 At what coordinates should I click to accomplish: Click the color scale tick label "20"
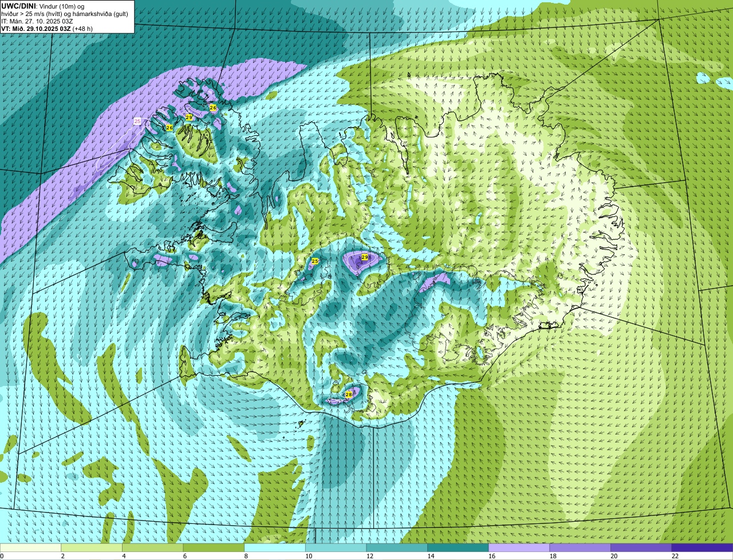coord(614,556)
